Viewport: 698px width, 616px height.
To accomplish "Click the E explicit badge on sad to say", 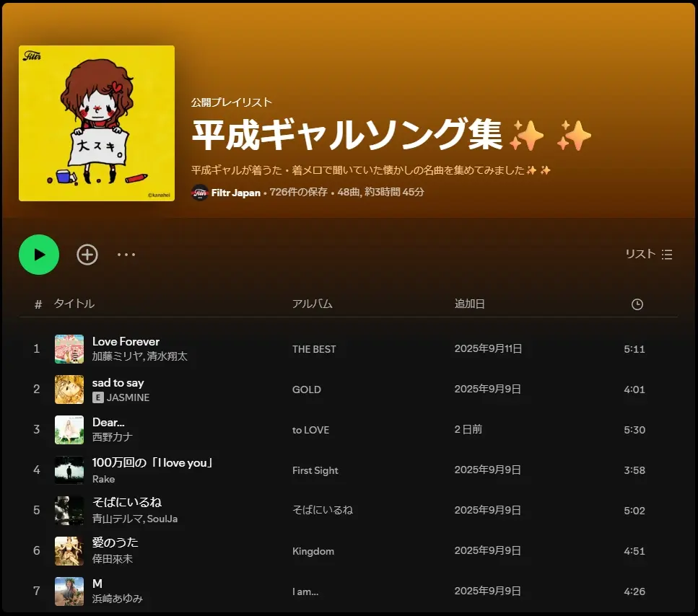I will 100,397.
